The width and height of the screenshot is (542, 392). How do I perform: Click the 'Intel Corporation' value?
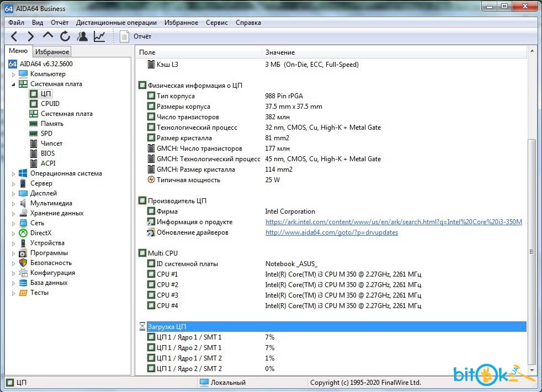click(x=290, y=211)
